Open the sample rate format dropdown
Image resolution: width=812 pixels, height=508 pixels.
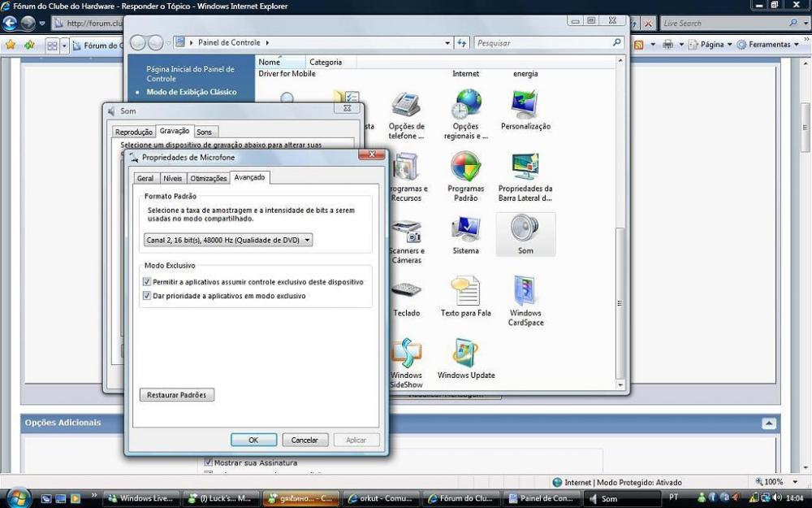tap(228, 240)
